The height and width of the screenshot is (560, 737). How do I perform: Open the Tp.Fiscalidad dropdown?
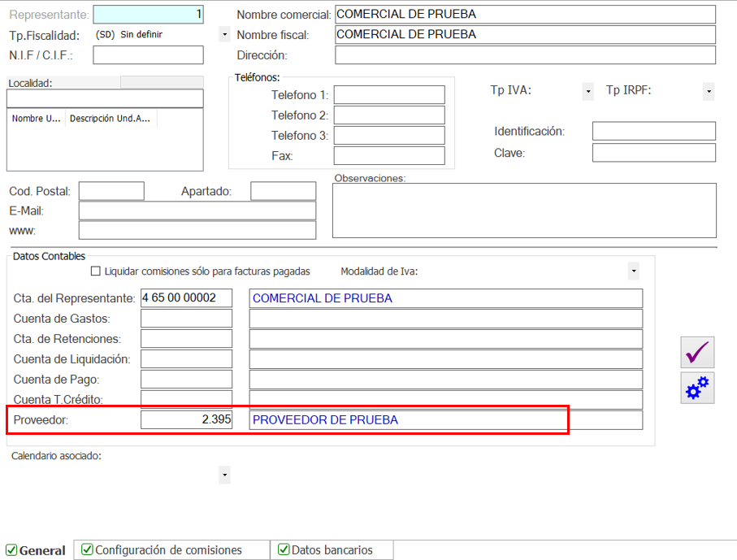click(225, 35)
